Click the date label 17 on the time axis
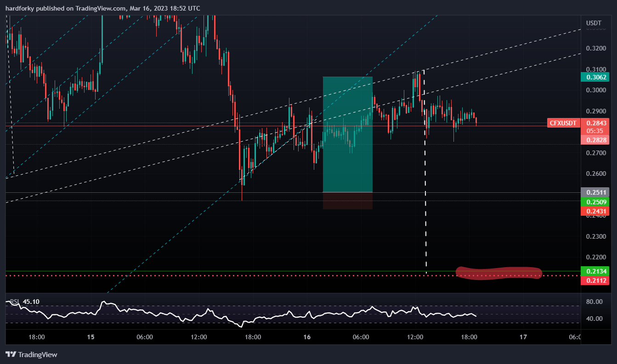Viewport: 617px width, 364px height. (x=523, y=337)
